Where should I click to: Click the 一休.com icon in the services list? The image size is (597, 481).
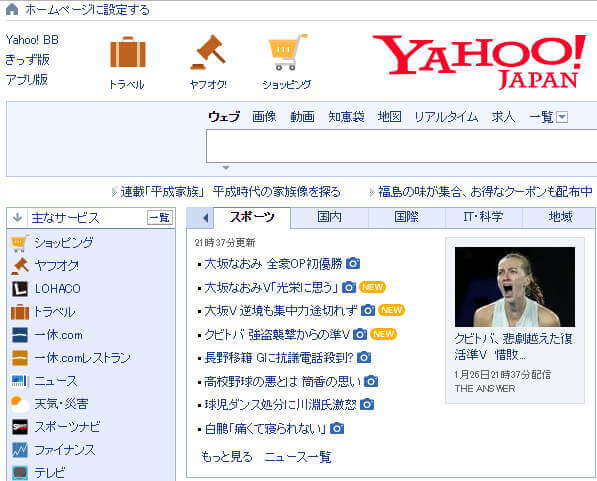point(20,335)
